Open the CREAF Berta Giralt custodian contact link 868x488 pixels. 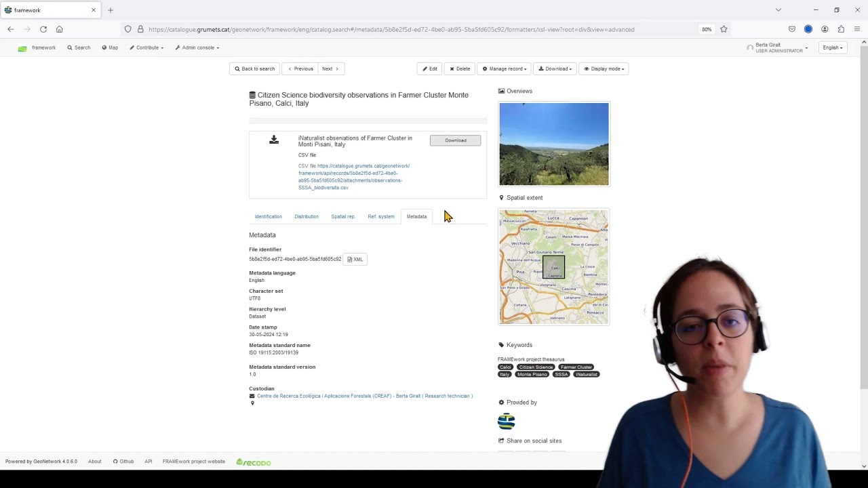click(x=365, y=396)
